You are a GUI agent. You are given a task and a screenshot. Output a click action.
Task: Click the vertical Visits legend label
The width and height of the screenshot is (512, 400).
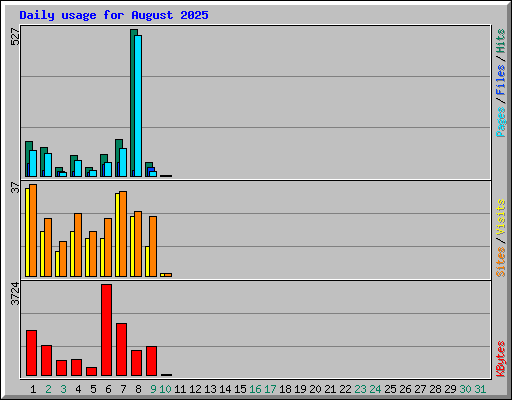tap(500, 217)
